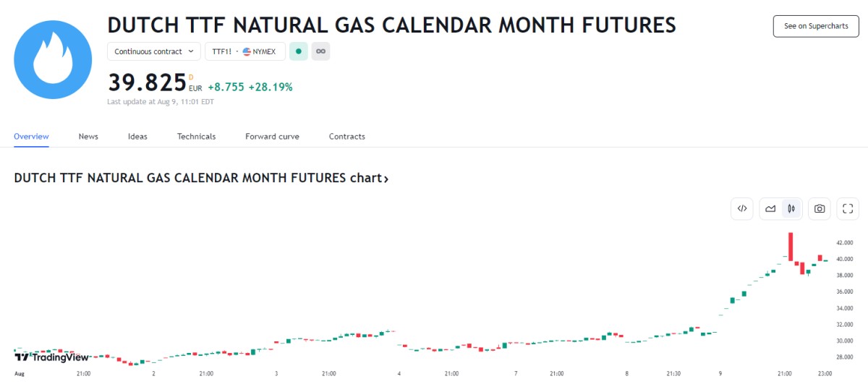868x392 pixels.
Task: Expand the futures chart heading arrow
Action: click(386, 178)
